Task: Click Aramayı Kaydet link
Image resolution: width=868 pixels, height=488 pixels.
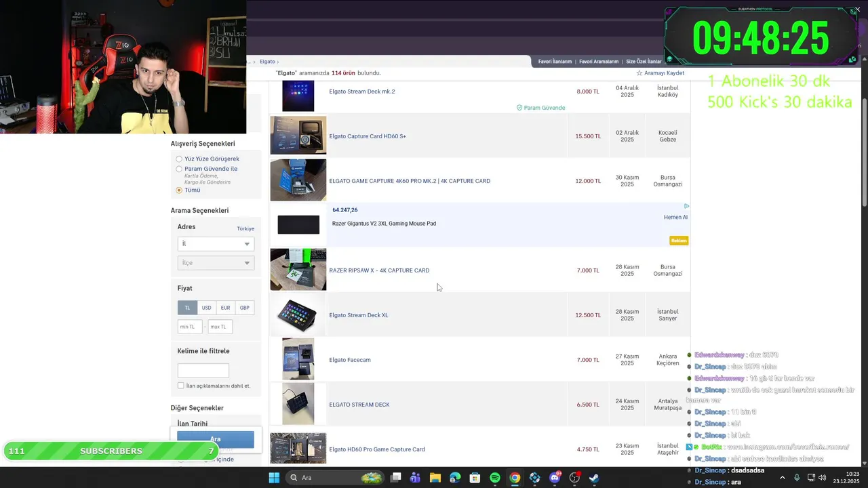Action: click(x=664, y=73)
